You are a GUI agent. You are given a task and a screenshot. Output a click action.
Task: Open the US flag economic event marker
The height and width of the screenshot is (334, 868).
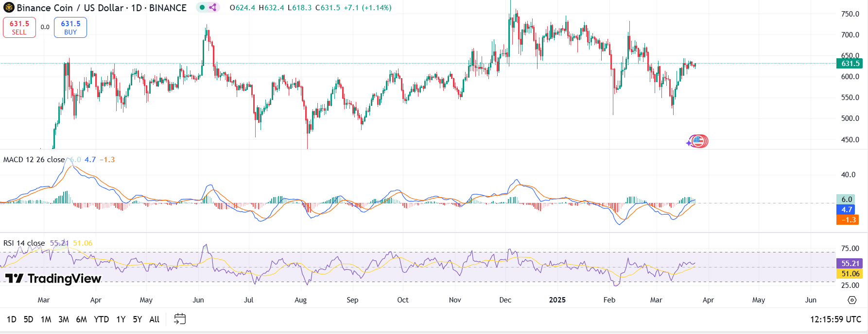point(698,141)
